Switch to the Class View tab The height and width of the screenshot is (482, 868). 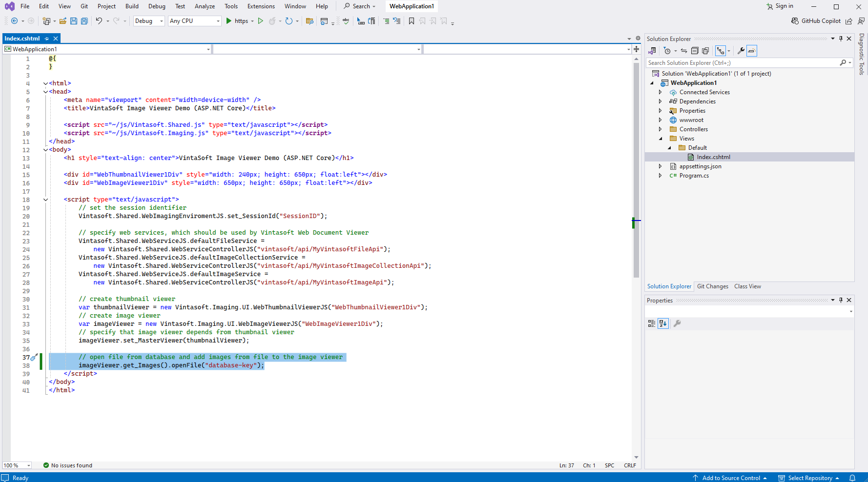tap(747, 286)
